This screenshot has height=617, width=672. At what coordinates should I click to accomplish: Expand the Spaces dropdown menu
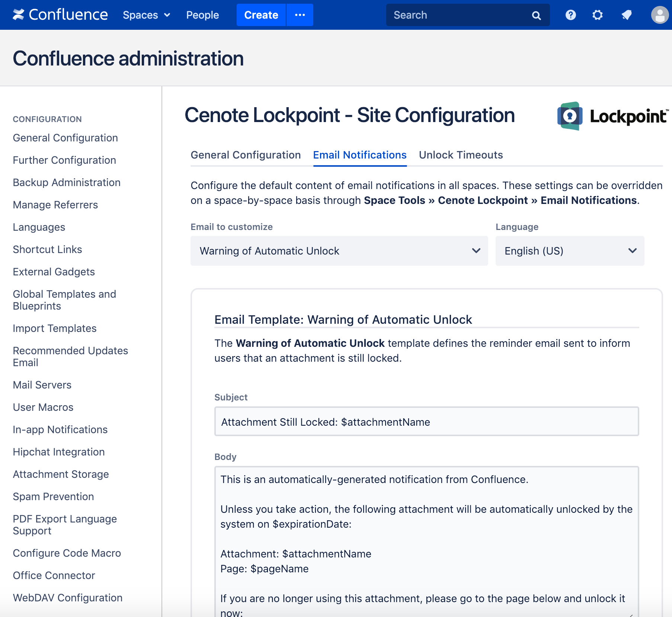[x=146, y=15]
